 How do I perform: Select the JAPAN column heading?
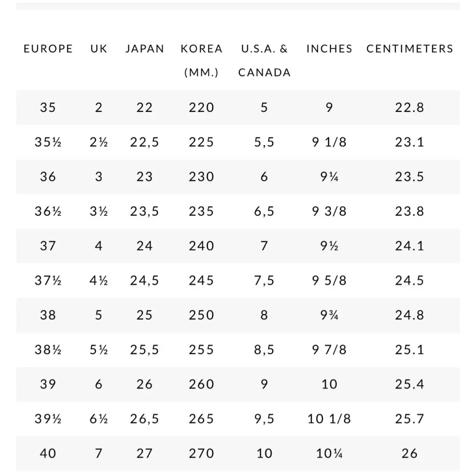(145, 49)
